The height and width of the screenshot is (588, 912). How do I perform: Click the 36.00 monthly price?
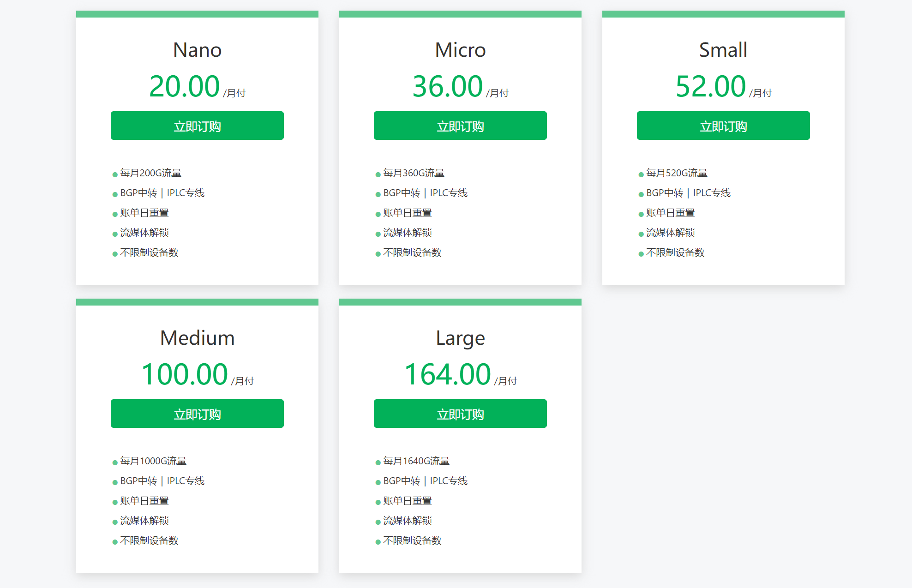[447, 86]
